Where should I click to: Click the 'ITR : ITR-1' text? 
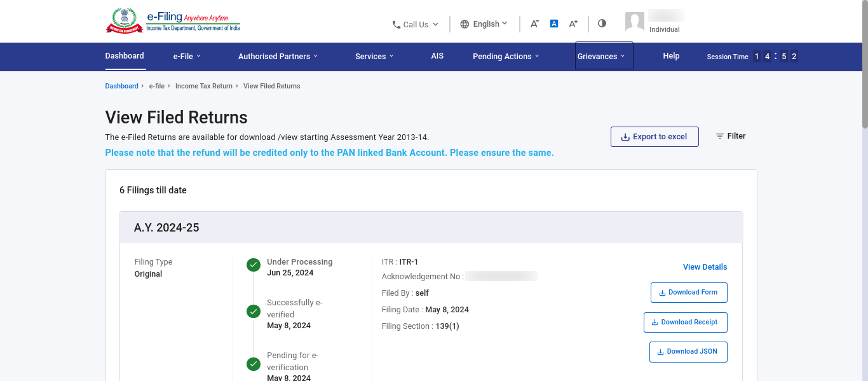click(x=400, y=262)
